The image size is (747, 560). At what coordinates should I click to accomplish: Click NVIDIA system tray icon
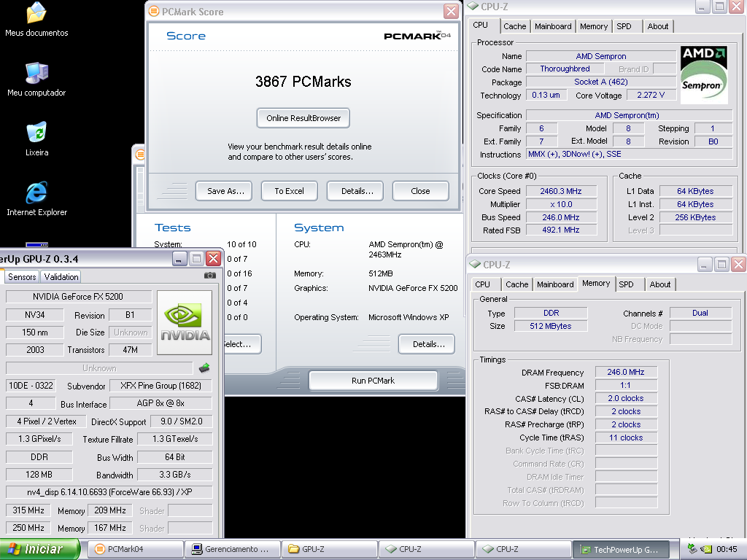706,549
